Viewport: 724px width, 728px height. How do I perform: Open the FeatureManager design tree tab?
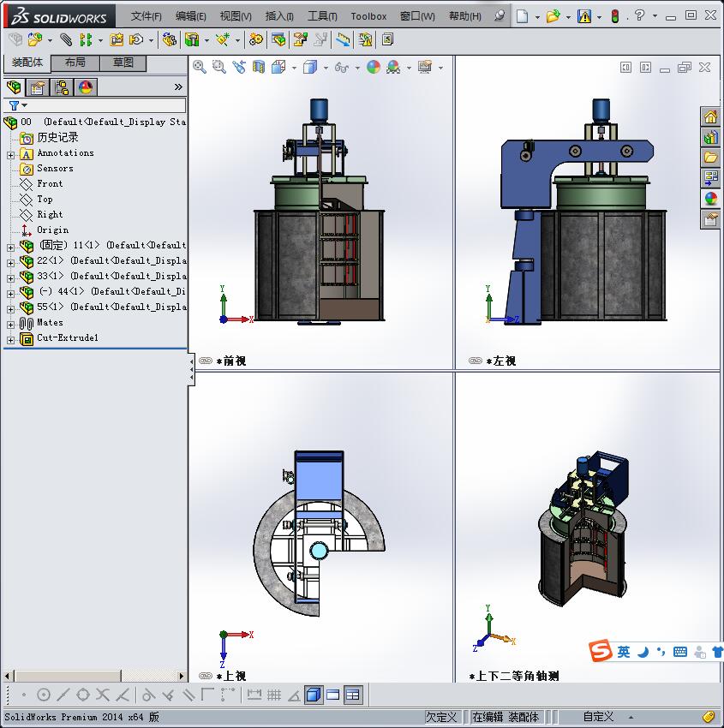click(13, 87)
